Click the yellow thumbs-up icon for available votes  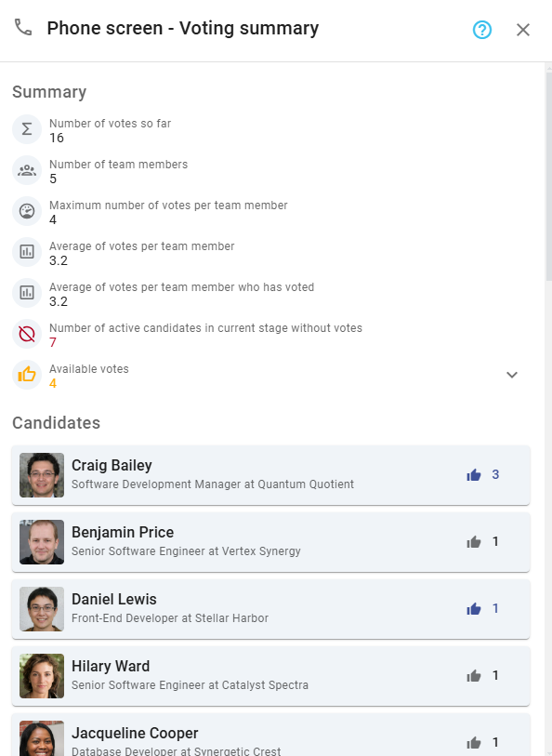pyautogui.click(x=25, y=375)
